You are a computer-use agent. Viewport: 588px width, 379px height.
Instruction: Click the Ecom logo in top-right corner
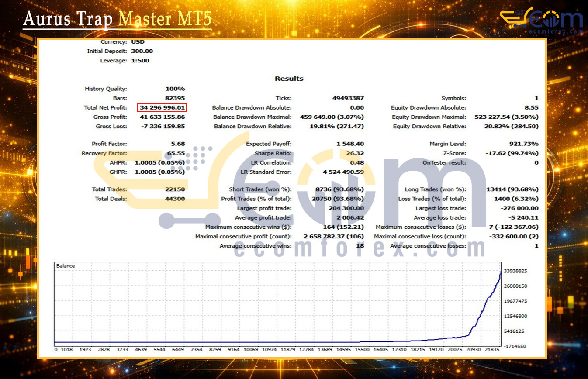[542, 20]
